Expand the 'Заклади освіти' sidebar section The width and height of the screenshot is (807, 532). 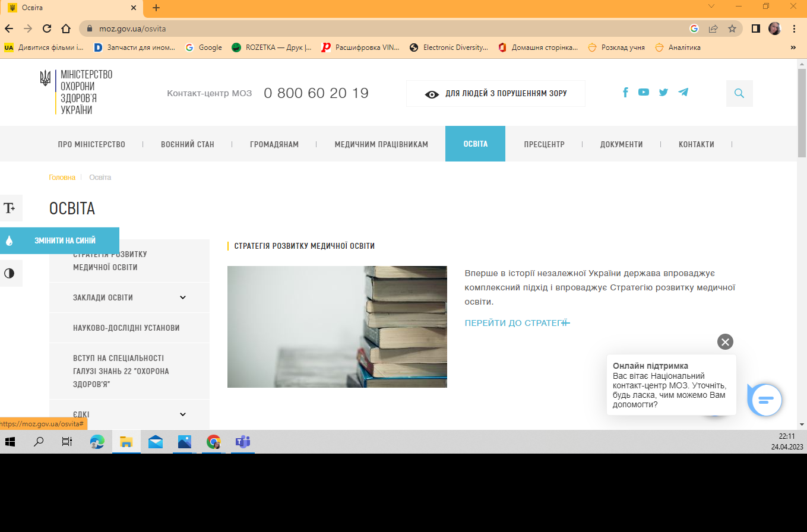[x=183, y=297]
